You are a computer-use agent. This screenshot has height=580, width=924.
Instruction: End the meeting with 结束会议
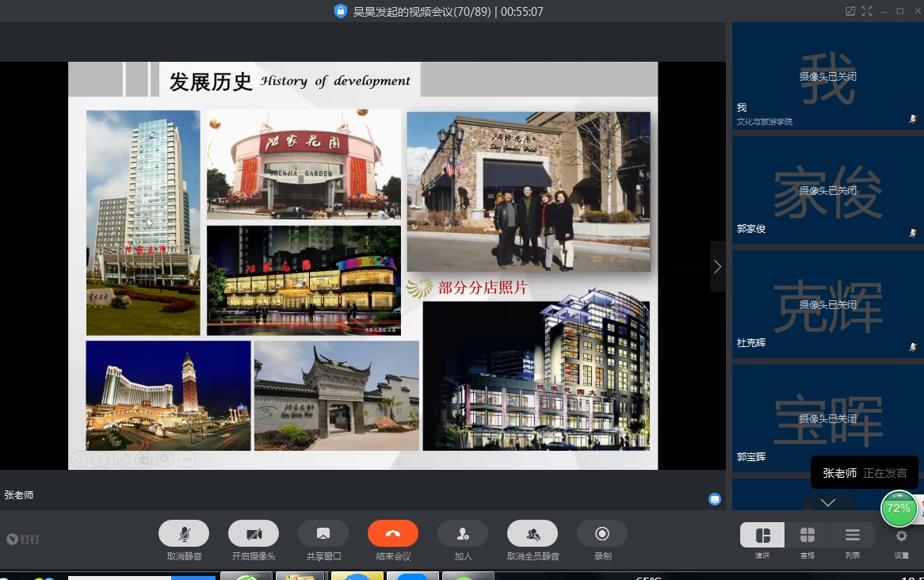click(x=393, y=534)
